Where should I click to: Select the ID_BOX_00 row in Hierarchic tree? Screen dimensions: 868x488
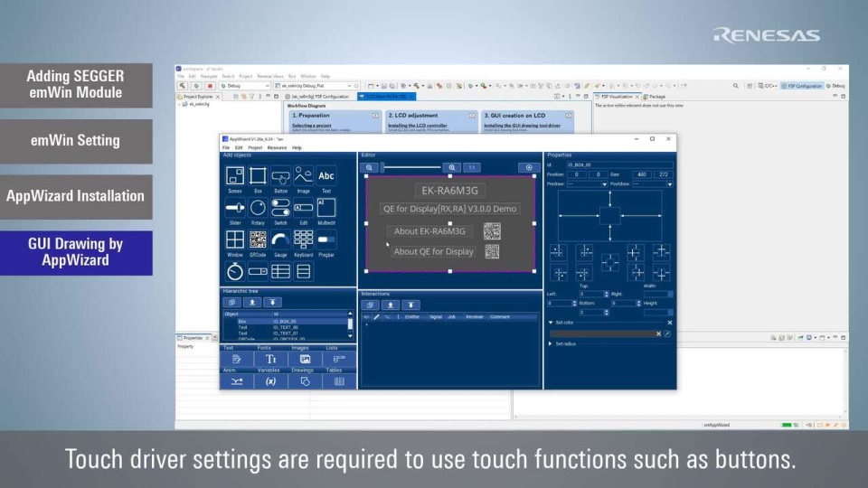tap(285, 322)
